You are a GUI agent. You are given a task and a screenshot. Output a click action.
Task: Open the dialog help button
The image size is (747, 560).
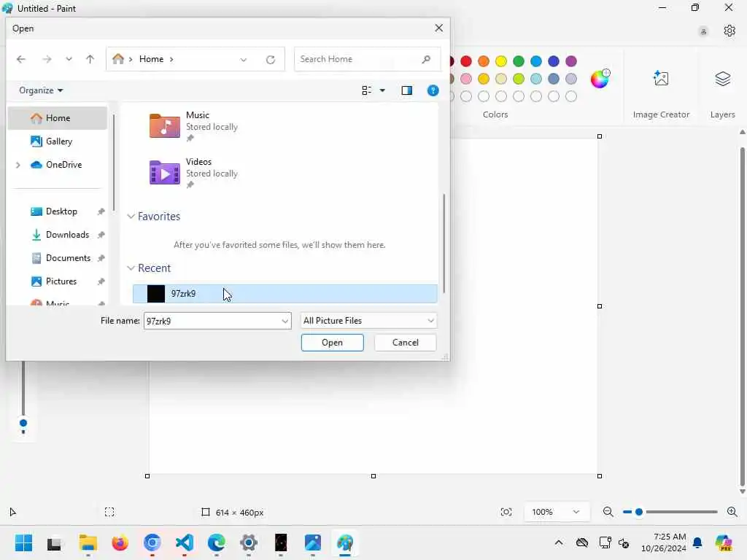pyautogui.click(x=433, y=90)
